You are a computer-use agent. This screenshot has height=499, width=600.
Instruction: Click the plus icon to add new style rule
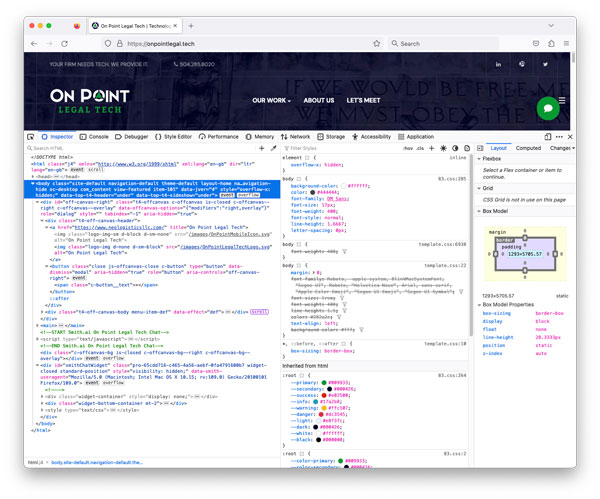[430, 147]
